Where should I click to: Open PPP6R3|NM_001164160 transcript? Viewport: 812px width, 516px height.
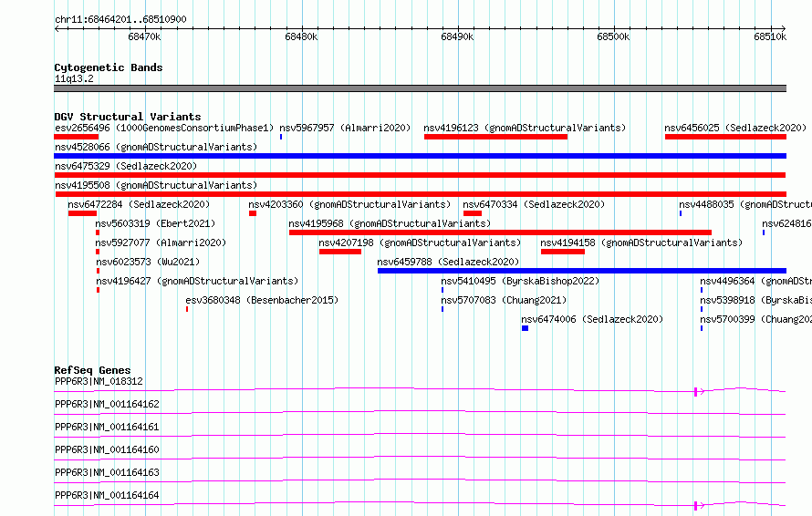[x=107, y=449]
